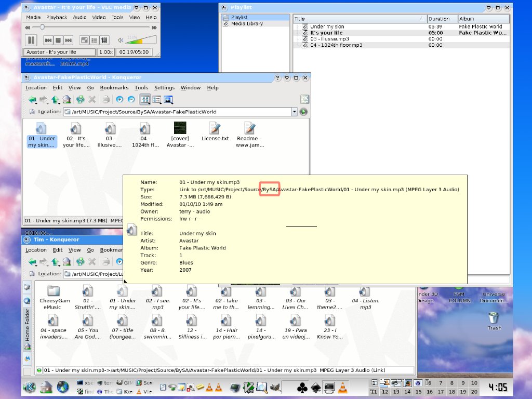Go up one folder in Tim Konqueror
This screenshot has height=399, width=532.
[55, 262]
